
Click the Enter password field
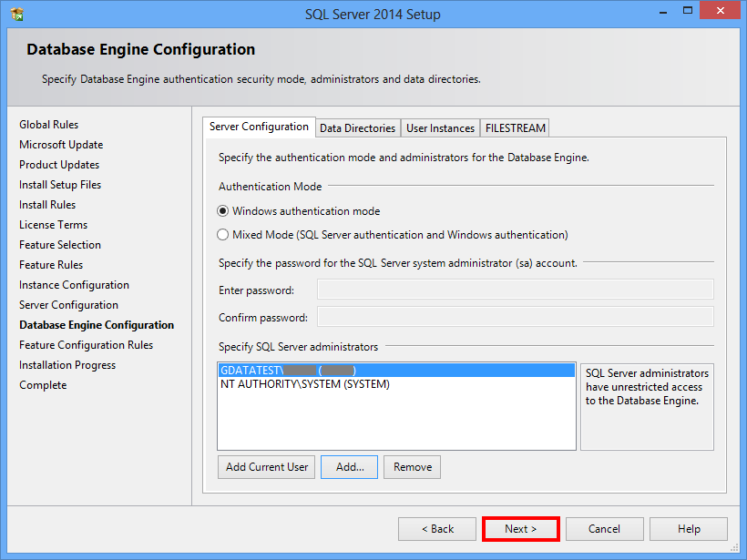(x=516, y=290)
